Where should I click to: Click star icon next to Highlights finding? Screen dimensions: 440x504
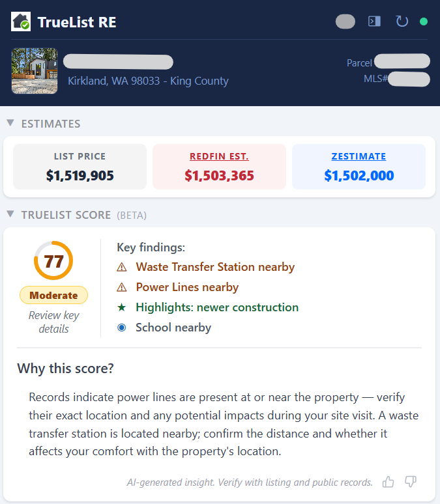(x=122, y=307)
